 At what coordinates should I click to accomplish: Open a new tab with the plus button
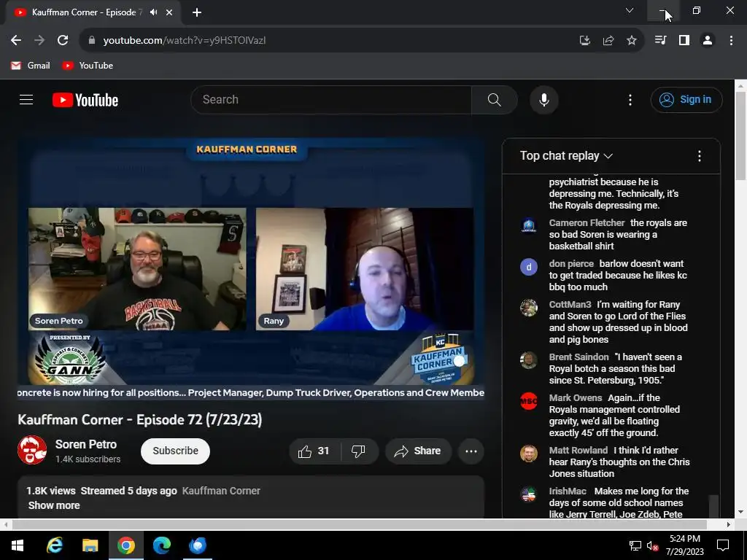[197, 12]
